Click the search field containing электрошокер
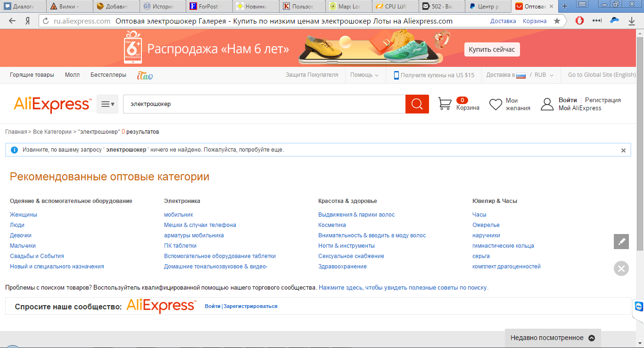The width and height of the screenshot is (644, 348). click(x=264, y=104)
